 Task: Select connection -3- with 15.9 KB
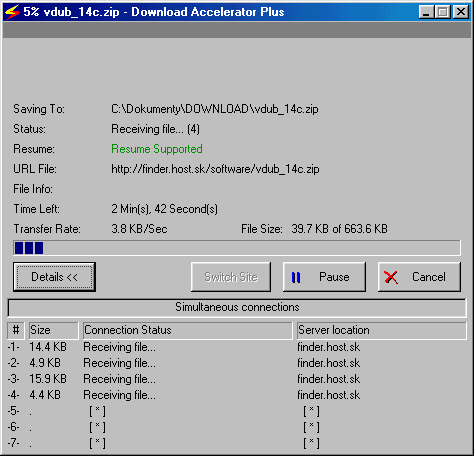pyautogui.click(x=237, y=379)
